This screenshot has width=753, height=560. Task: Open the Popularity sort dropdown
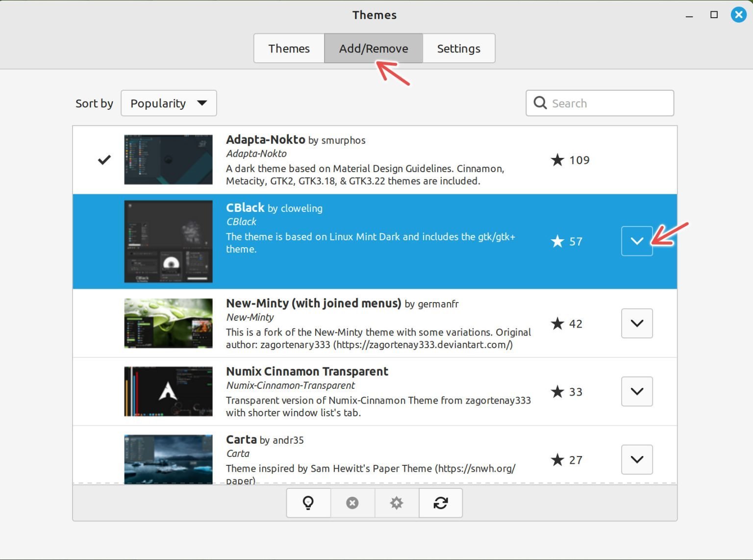click(169, 103)
